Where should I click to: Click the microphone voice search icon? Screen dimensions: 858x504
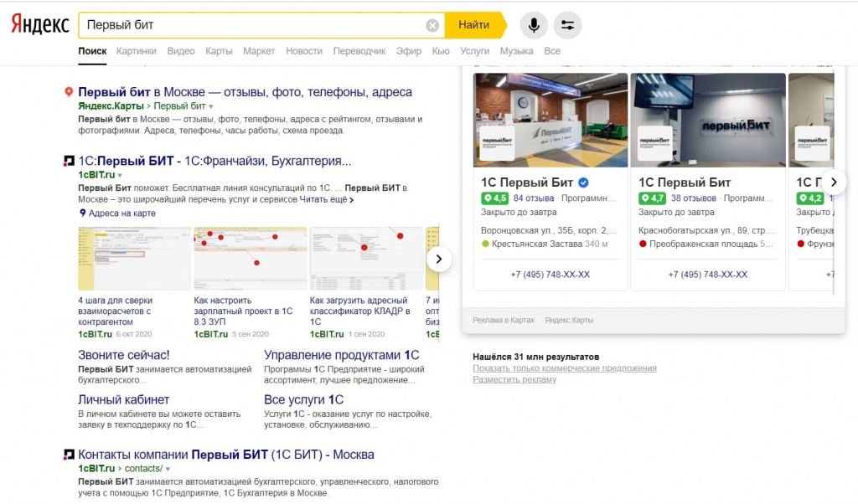(x=533, y=25)
